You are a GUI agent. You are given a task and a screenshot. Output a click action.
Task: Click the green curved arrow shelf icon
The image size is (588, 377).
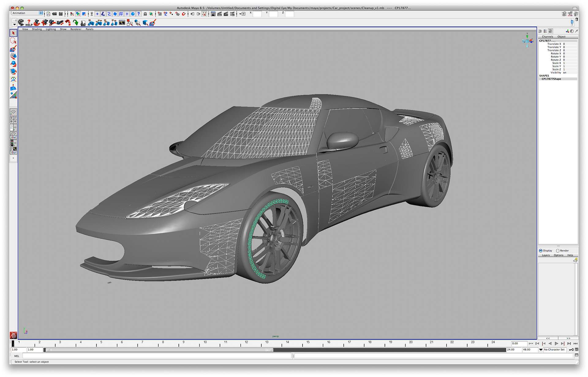coord(75,23)
